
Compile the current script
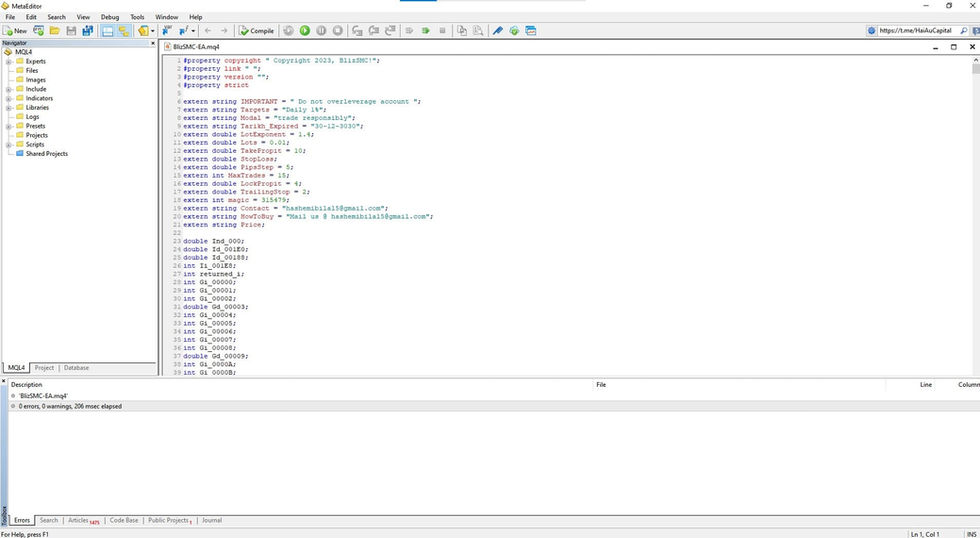(x=256, y=31)
